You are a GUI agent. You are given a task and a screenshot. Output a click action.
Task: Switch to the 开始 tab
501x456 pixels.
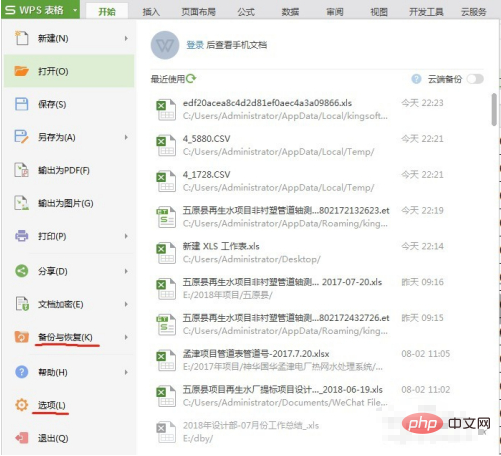pyautogui.click(x=107, y=12)
